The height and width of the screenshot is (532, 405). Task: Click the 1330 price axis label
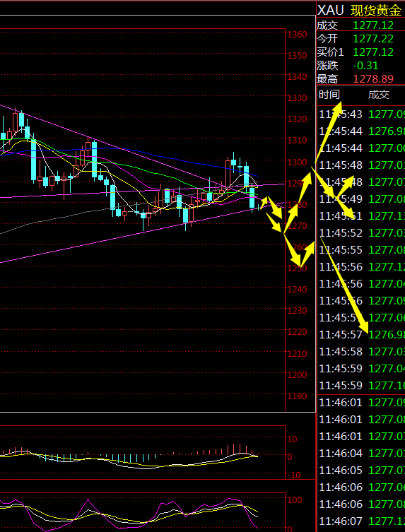tap(297, 98)
